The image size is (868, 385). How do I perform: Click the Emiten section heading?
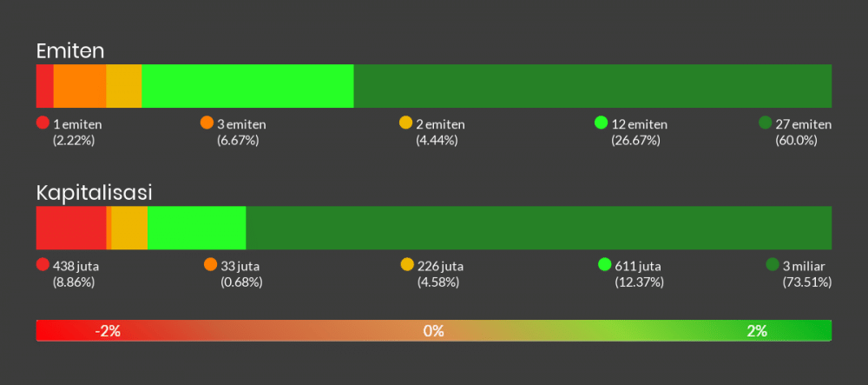coord(70,50)
